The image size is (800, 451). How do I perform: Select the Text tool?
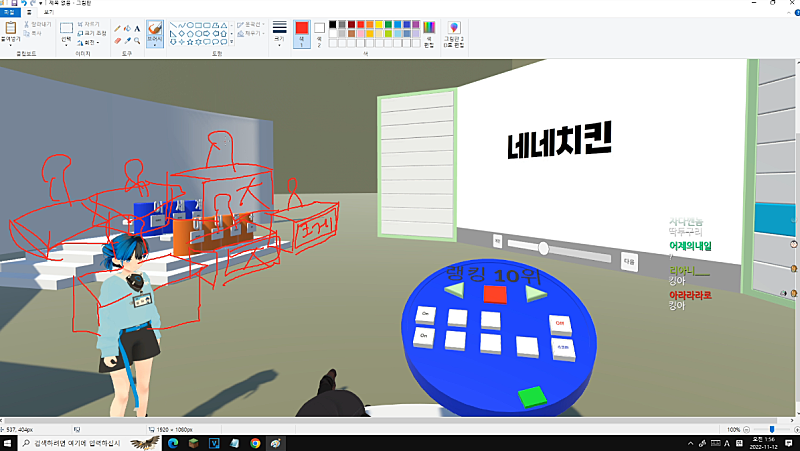coord(137,29)
